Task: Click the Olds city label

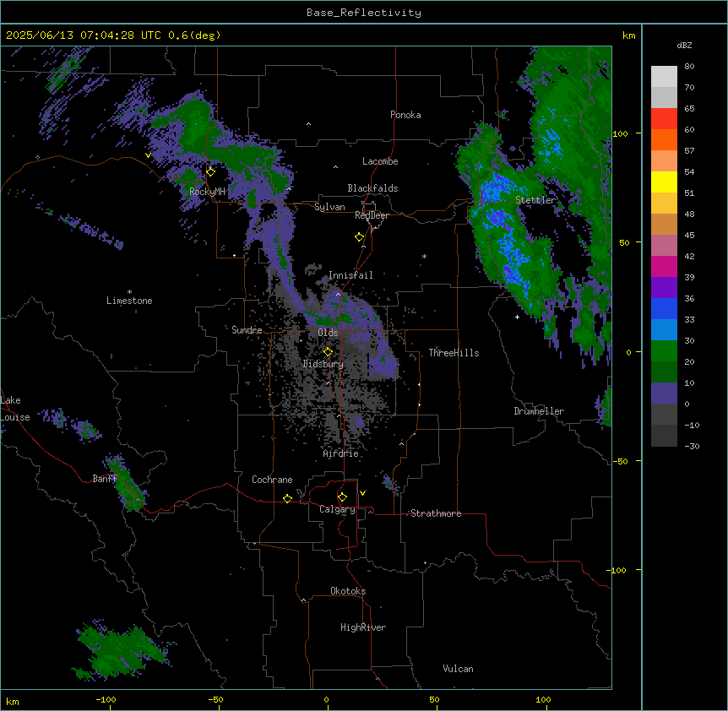Action: (328, 333)
